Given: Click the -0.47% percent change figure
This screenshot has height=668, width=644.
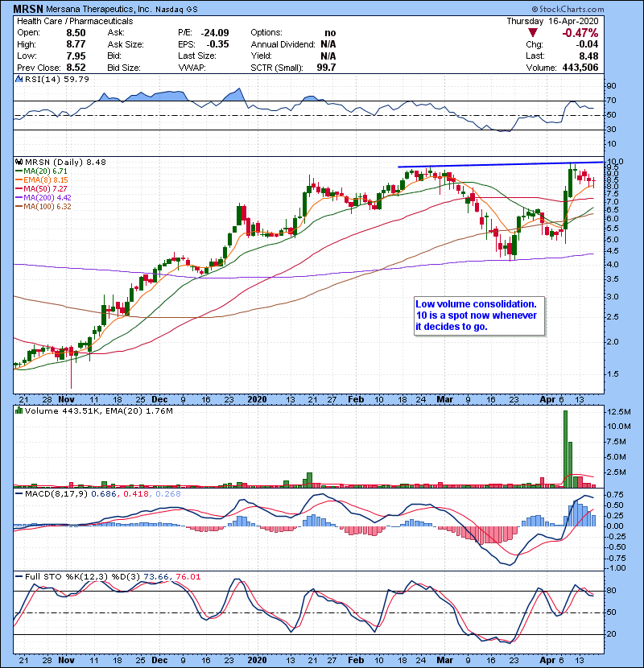Looking at the screenshot, I should [x=580, y=33].
